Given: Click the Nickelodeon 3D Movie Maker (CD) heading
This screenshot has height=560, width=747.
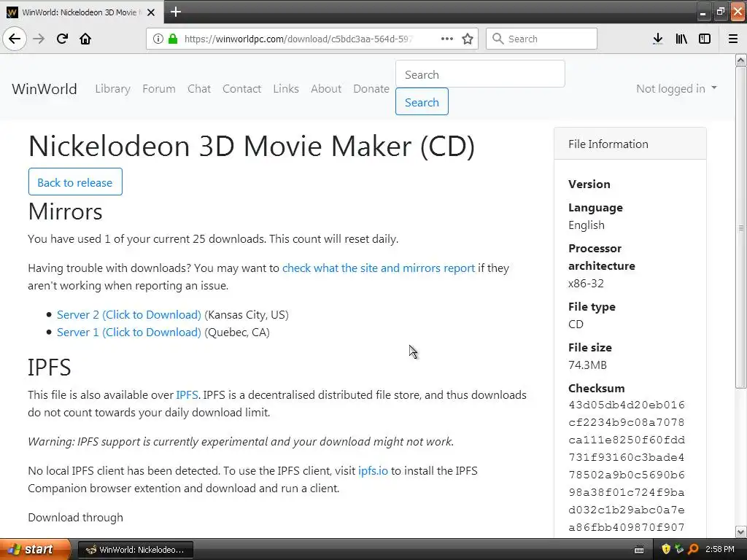Looking at the screenshot, I should pos(252,146).
